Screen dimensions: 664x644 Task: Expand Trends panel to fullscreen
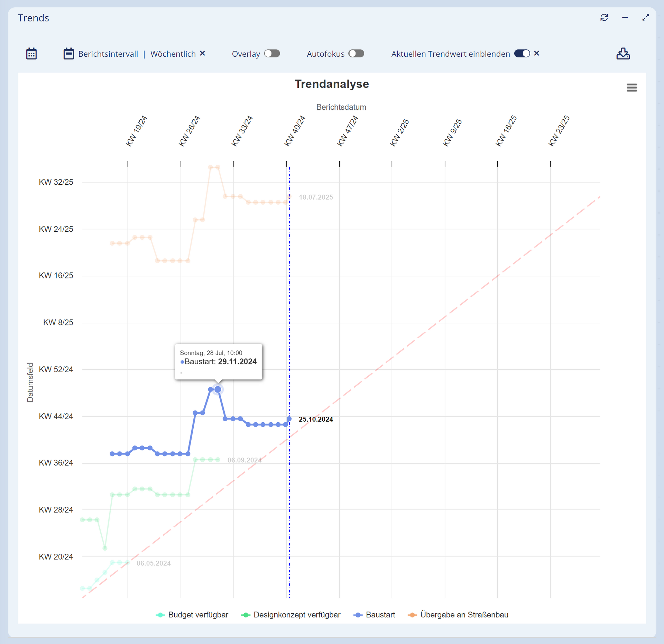coord(645,18)
